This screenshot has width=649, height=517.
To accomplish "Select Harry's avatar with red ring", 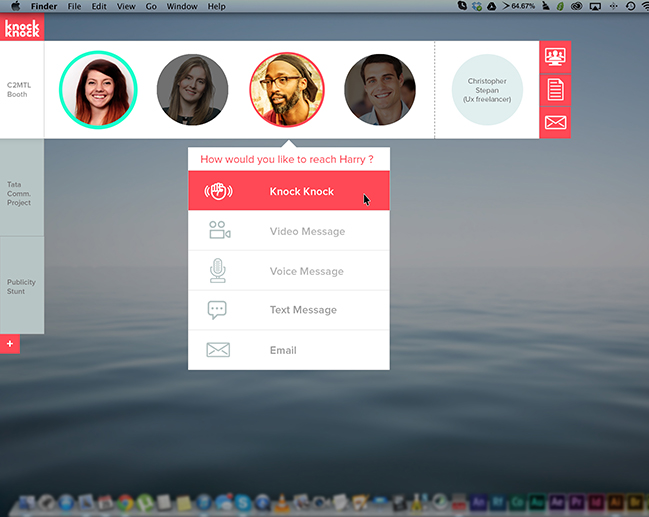I will [x=287, y=90].
